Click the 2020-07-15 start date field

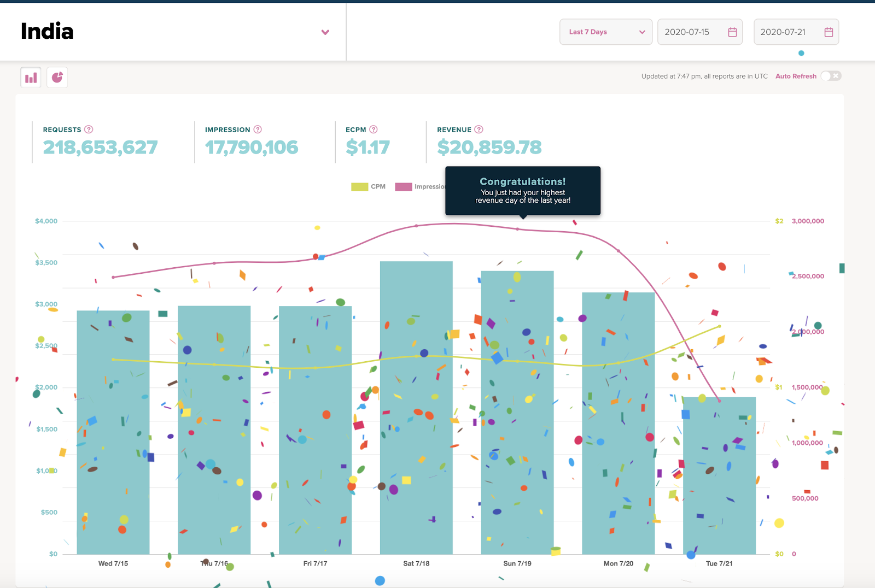[x=700, y=32]
